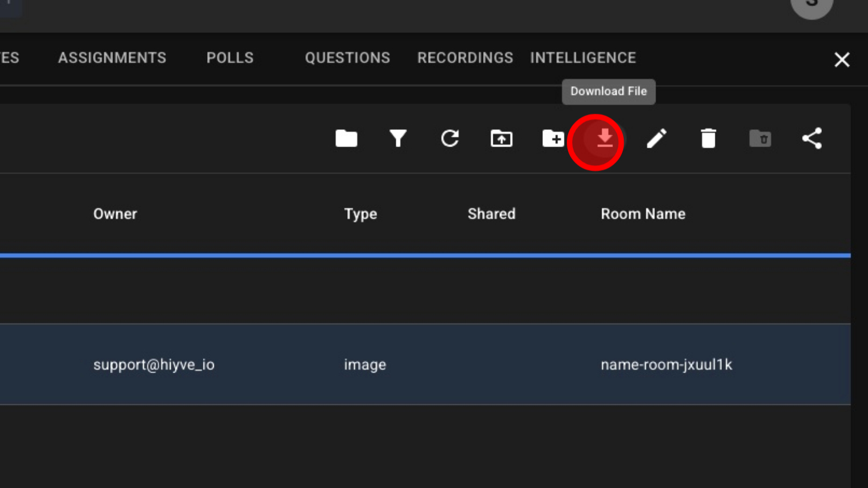
Task: Select the Recordings tab
Action: click(465, 58)
